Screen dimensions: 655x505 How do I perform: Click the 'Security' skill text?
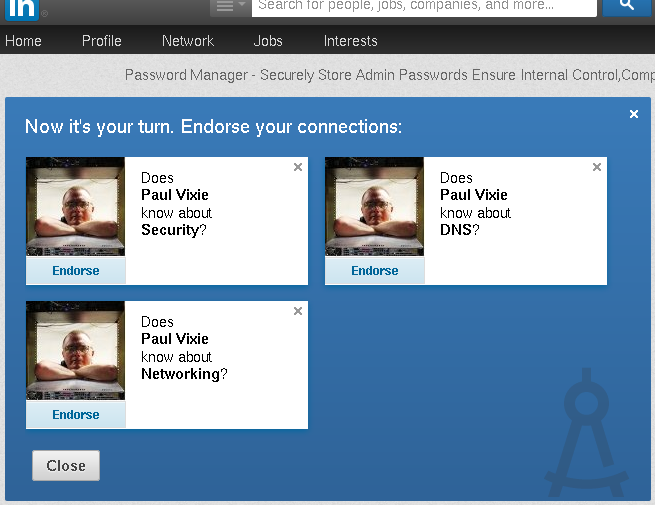pyautogui.click(x=170, y=230)
